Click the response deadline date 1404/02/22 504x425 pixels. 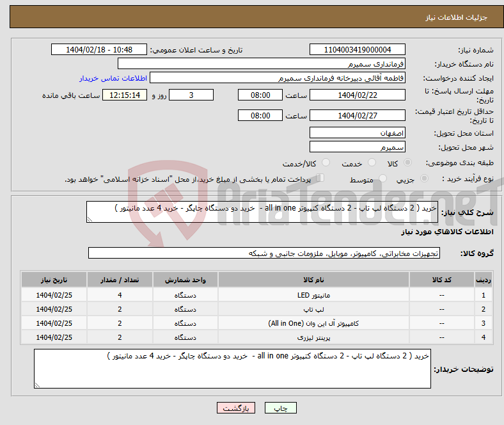click(357, 95)
